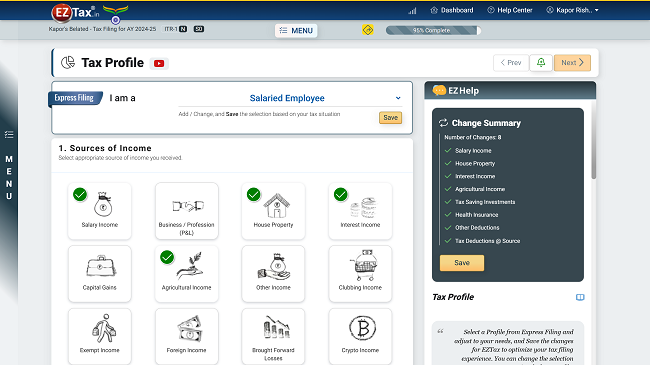
Task: Click Other Deductions in Change Summary
Action: (477, 228)
